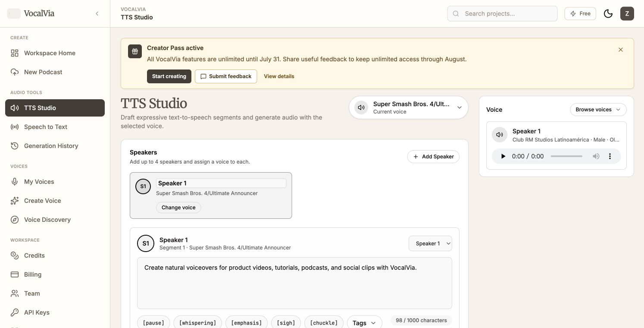Click the speaker icon in the Voice card
Screen dimensions: 644x328
click(x=499, y=135)
